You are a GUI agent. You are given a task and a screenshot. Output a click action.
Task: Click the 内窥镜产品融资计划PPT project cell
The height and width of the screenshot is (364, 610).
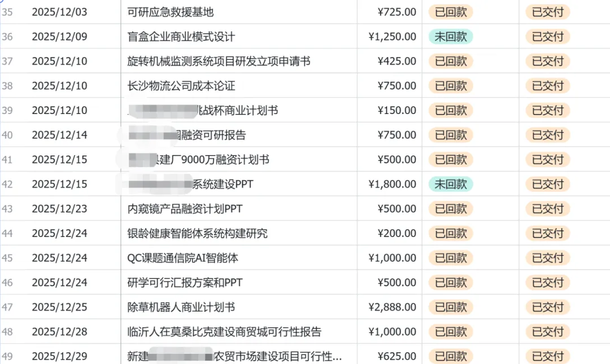[x=185, y=209]
